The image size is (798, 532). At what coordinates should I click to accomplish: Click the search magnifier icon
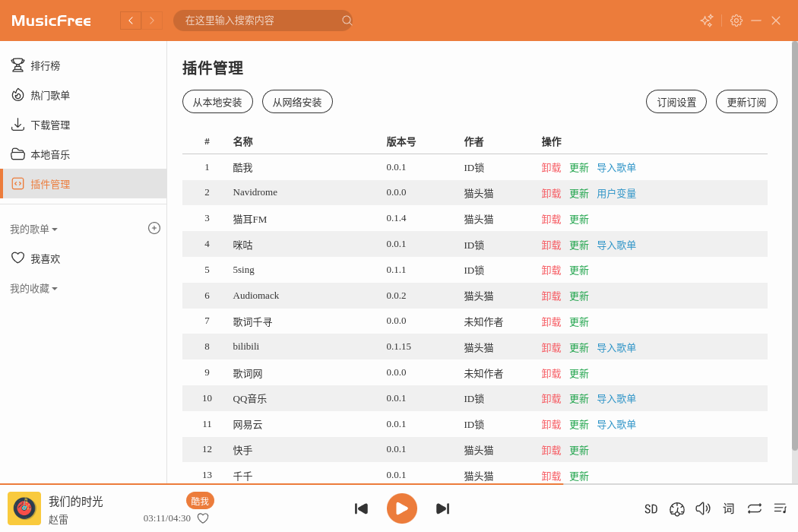347,21
